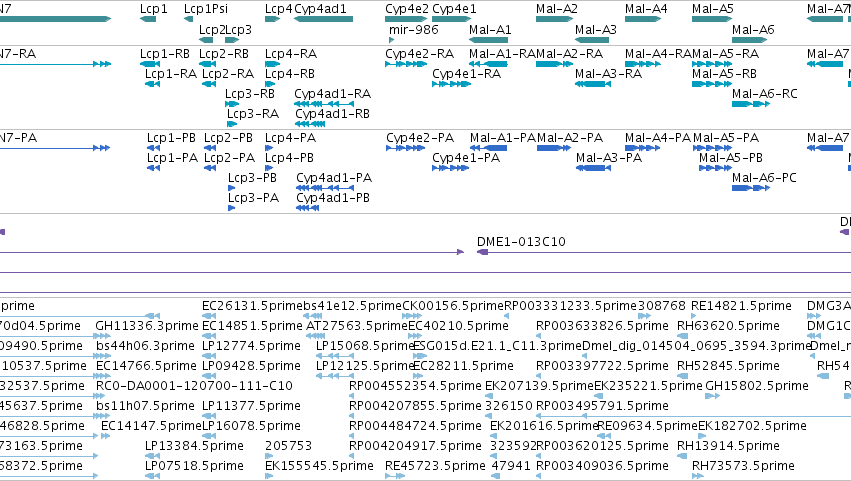Click the Lcp1Psi gene glyph

click(x=188, y=19)
